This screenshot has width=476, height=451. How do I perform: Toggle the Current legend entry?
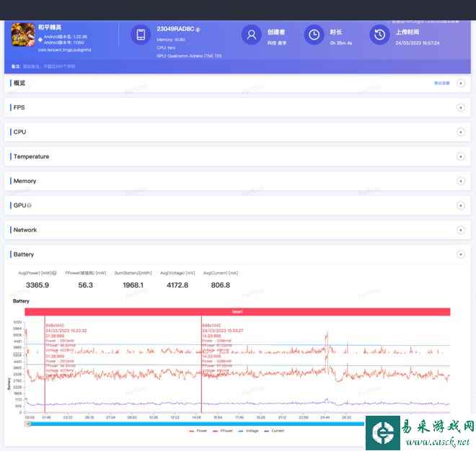[274, 431]
